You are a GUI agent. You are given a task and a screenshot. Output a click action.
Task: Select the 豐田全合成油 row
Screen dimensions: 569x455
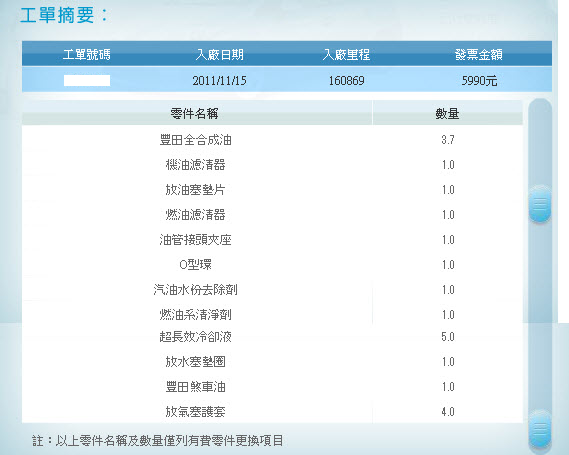(272, 140)
